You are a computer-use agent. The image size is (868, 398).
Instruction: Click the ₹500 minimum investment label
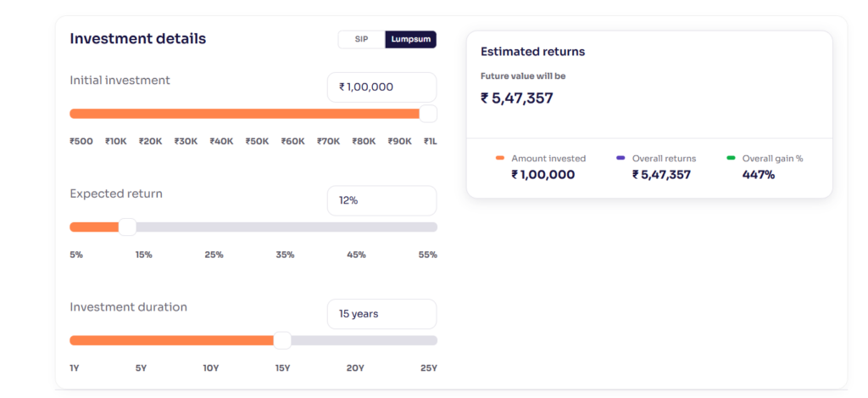81,141
